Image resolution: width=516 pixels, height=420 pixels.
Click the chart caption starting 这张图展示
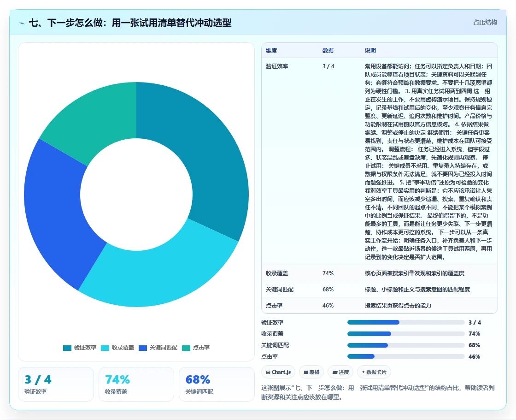(x=378, y=393)
